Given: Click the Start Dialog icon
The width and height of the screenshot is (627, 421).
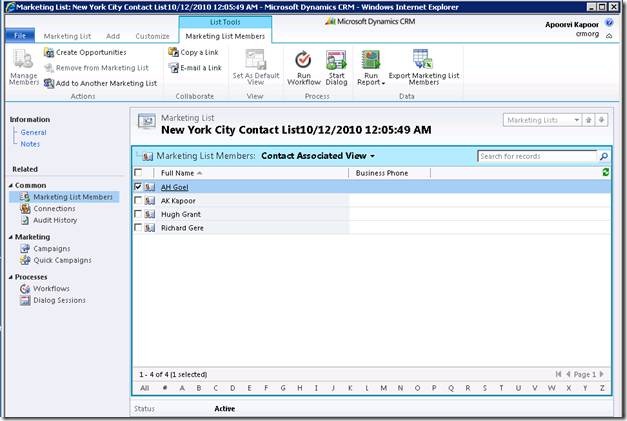Looking at the screenshot, I should click(x=336, y=60).
